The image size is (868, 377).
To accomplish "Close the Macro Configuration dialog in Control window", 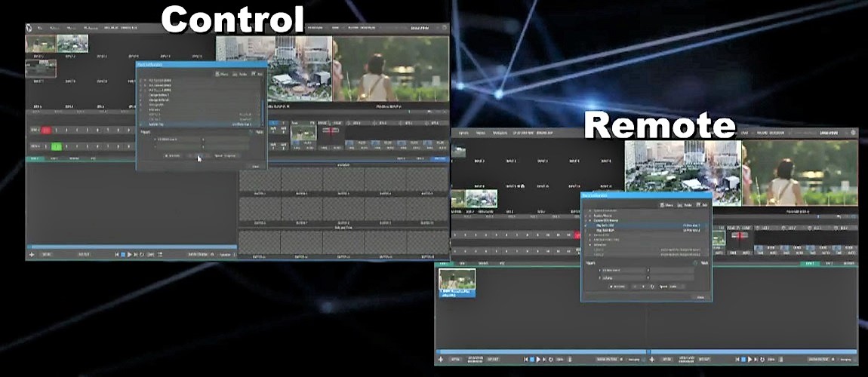I will click(255, 166).
